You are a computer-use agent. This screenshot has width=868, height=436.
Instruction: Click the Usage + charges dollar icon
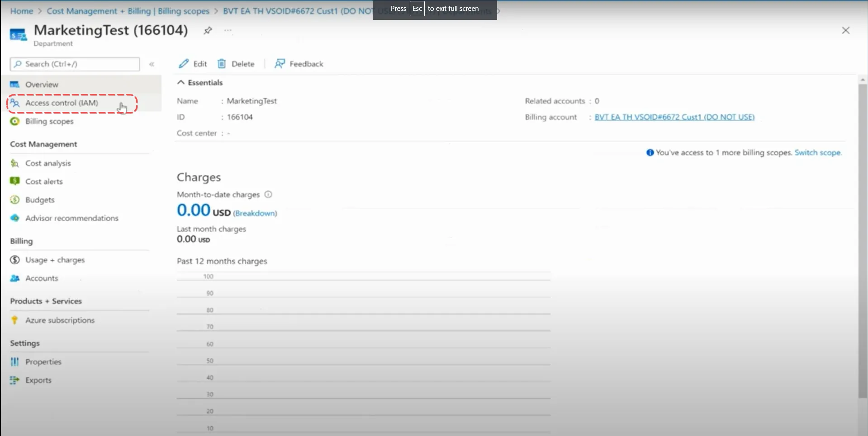pyautogui.click(x=15, y=260)
